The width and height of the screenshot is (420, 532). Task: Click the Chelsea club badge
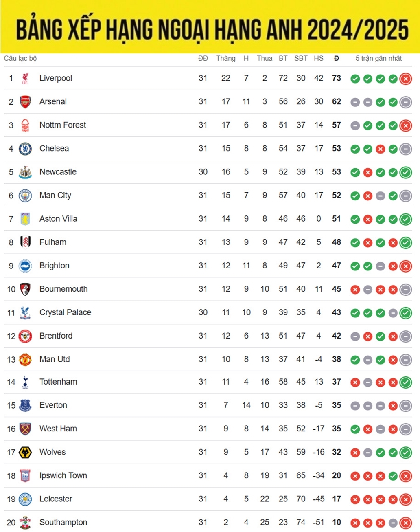click(25, 149)
